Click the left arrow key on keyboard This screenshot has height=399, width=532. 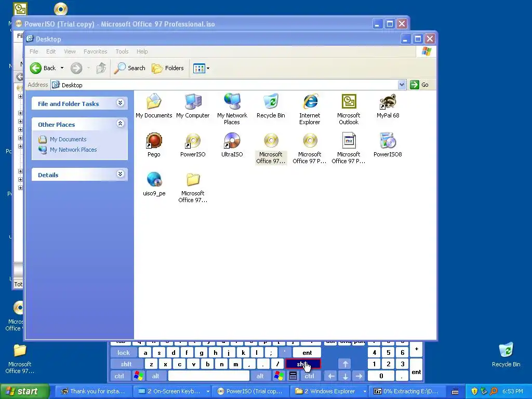point(331,376)
